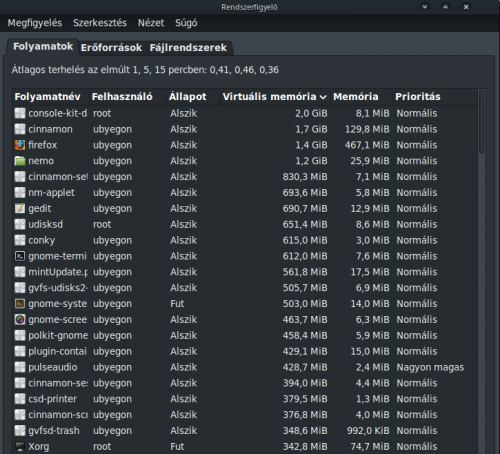Click the conky process icon
500x454 pixels.
(x=20, y=240)
